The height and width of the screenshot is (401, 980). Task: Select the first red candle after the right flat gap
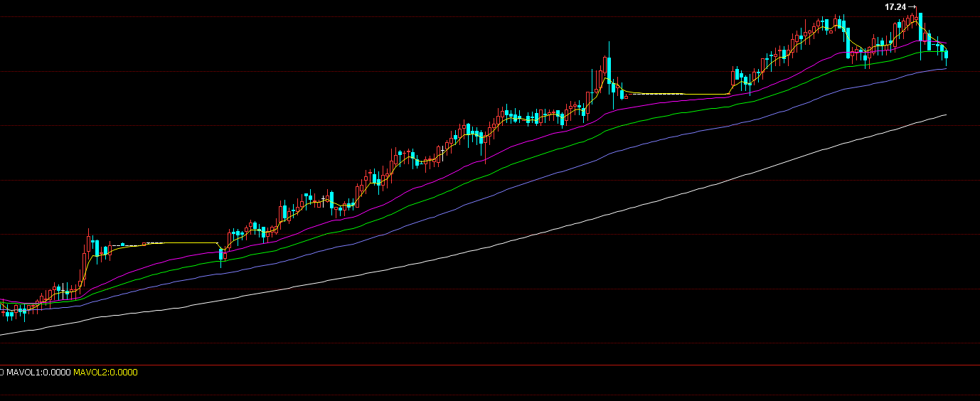733,75
